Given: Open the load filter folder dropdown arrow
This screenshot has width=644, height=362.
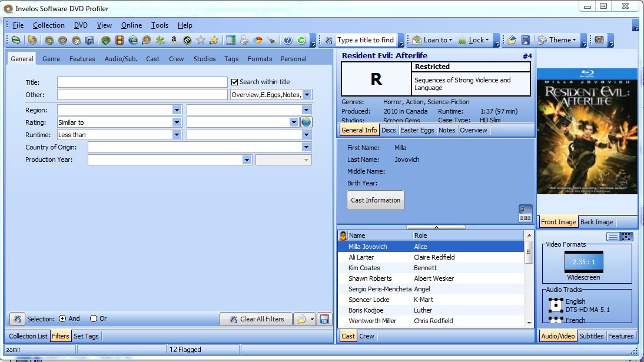Looking at the screenshot, I should pyautogui.click(x=312, y=319).
